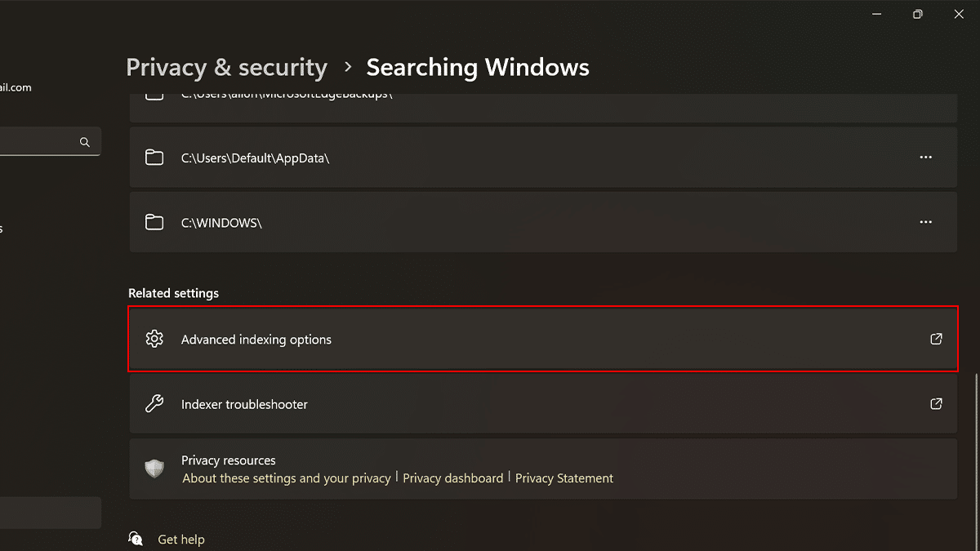Image resolution: width=980 pixels, height=551 pixels.
Task: Click the Get help link
Action: point(180,540)
